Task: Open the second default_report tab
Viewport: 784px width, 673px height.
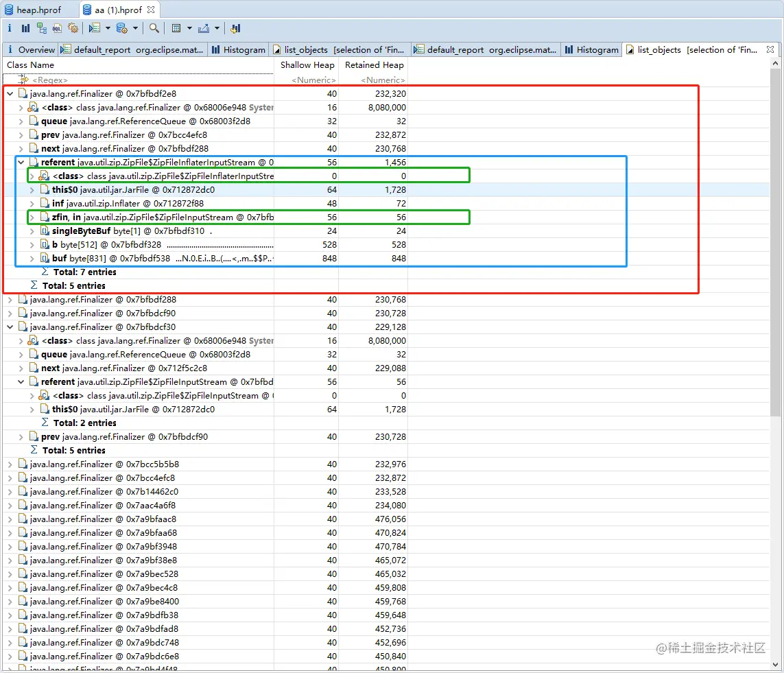Action: (x=486, y=49)
